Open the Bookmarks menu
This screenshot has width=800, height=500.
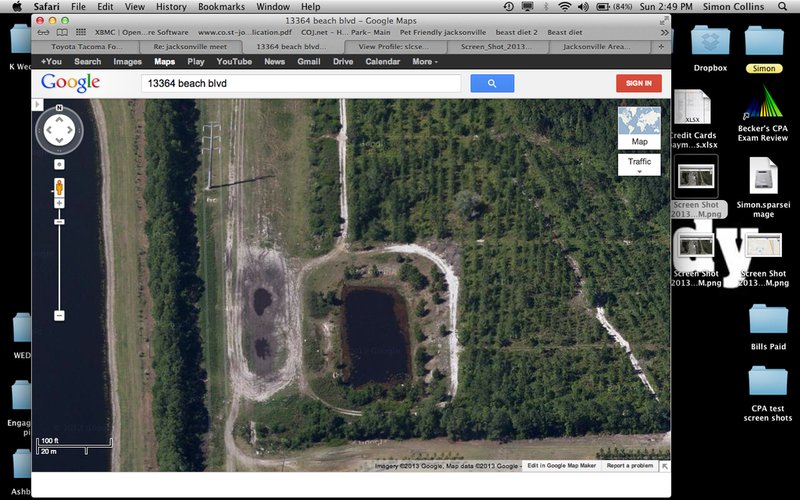(x=221, y=7)
